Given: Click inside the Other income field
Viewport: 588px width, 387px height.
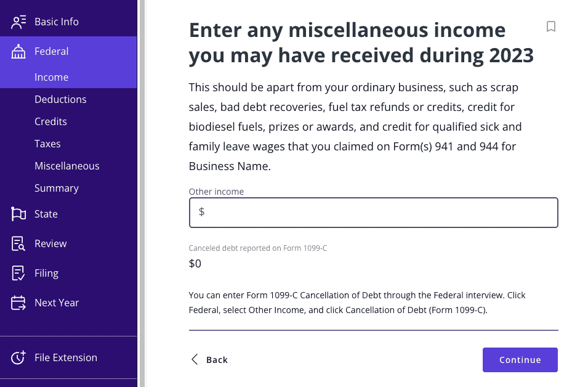Looking at the screenshot, I should 373,212.
